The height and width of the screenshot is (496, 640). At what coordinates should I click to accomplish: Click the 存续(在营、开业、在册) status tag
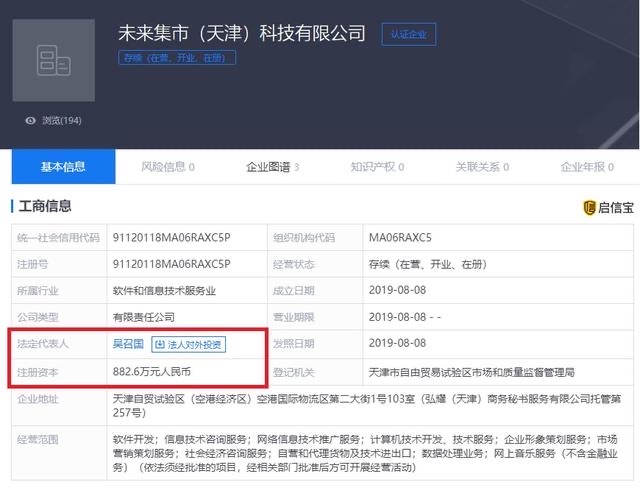click(x=172, y=60)
